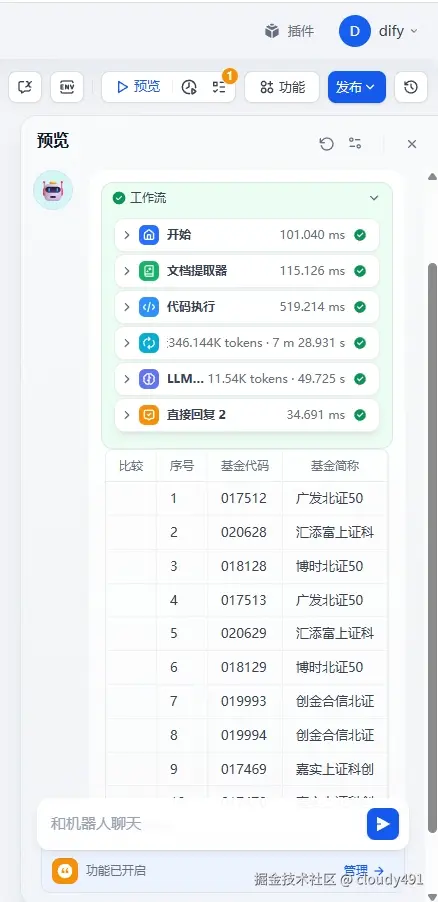Click the 基金简称 column header
Viewport: 438px width, 902px height.
(335, 465)
